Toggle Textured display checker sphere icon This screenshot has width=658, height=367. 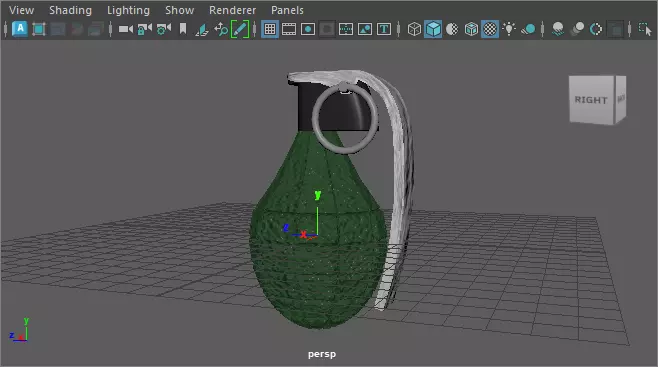click(490, 29)
